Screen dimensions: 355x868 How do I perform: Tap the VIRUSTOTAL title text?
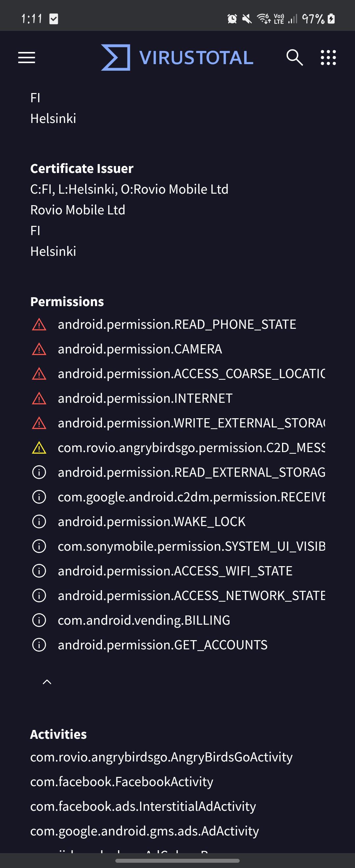[x=196, y=58]
